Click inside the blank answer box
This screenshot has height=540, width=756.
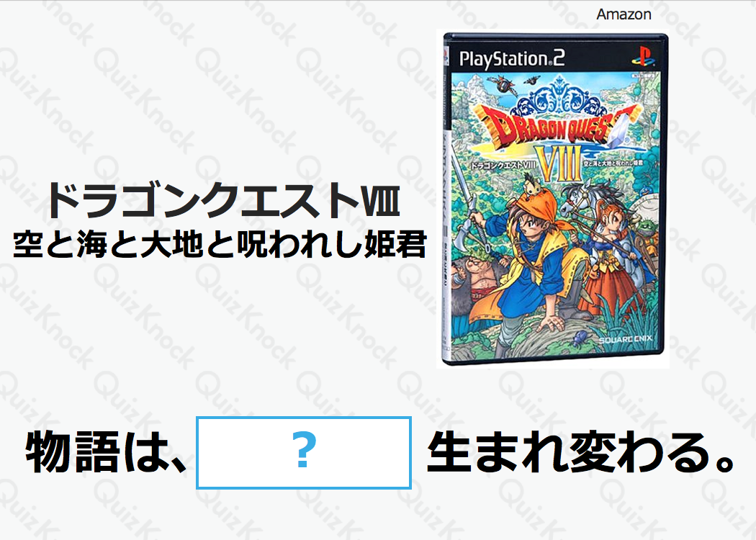tap(304, 453)
